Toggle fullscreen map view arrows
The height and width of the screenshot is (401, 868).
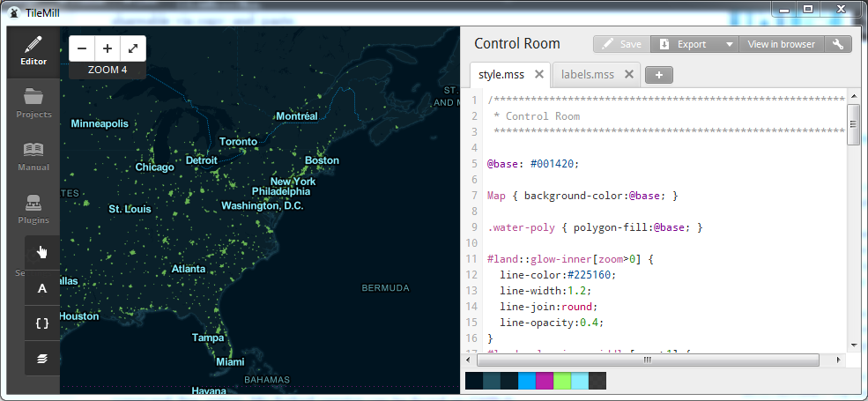point(133,48)
